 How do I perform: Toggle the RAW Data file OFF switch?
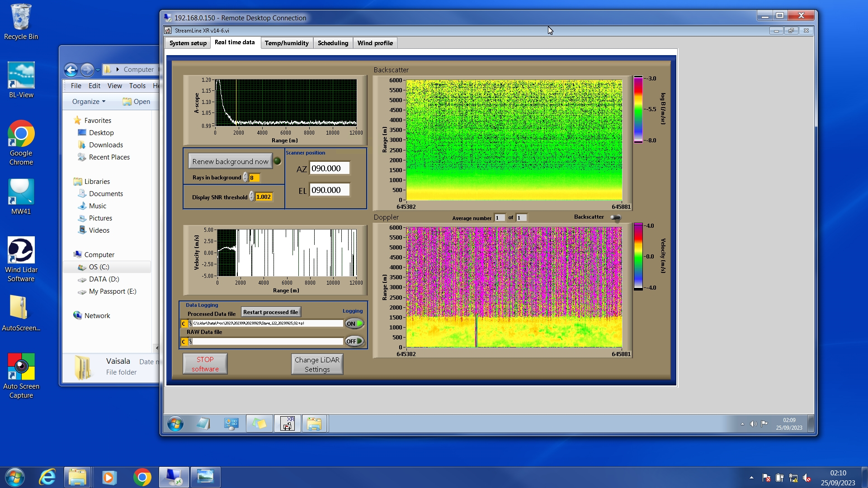[x=354, y=341]
